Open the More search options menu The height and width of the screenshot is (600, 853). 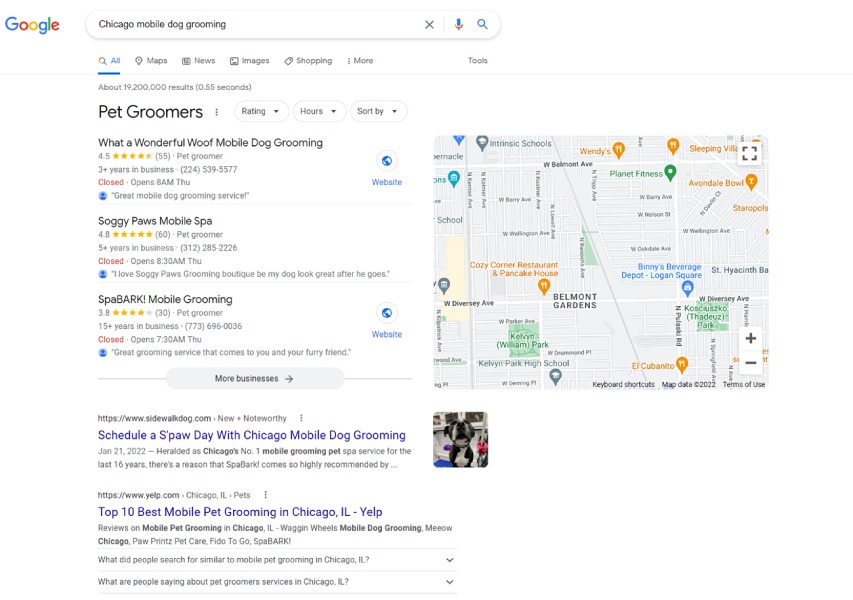tap(360, 61)
